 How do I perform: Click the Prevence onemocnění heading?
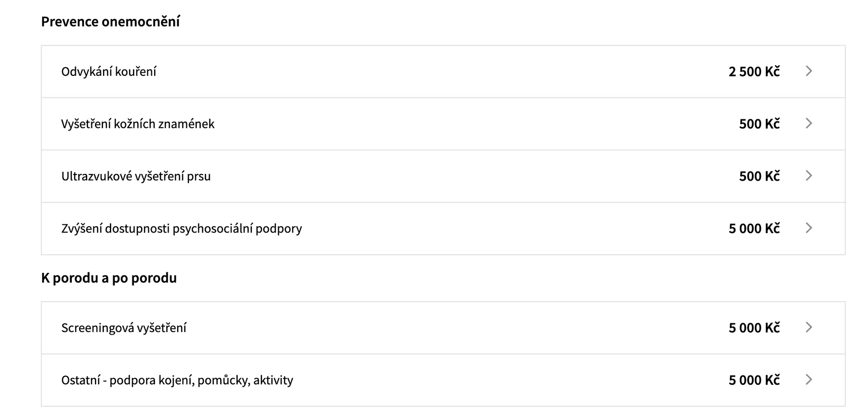tap(111, 22)
